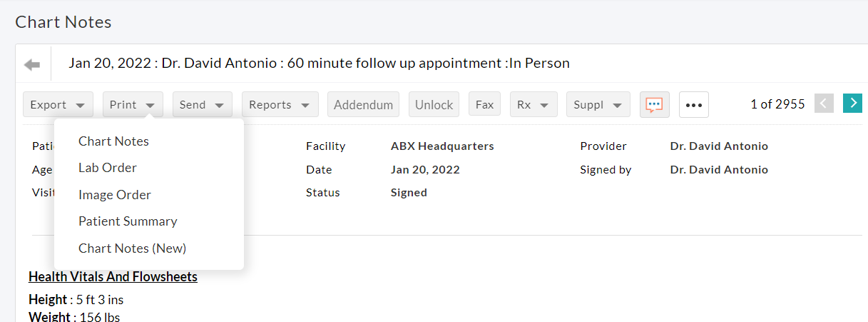Click the Addendum button
The height and width of the screenshot is (322, 868).
[x=364, y=104]
